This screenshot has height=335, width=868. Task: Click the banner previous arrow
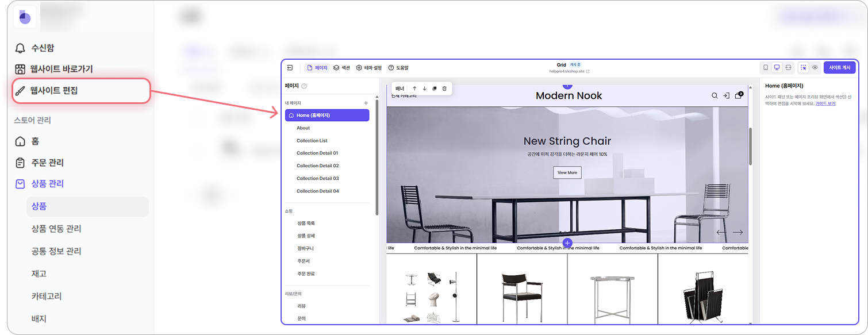721,232
